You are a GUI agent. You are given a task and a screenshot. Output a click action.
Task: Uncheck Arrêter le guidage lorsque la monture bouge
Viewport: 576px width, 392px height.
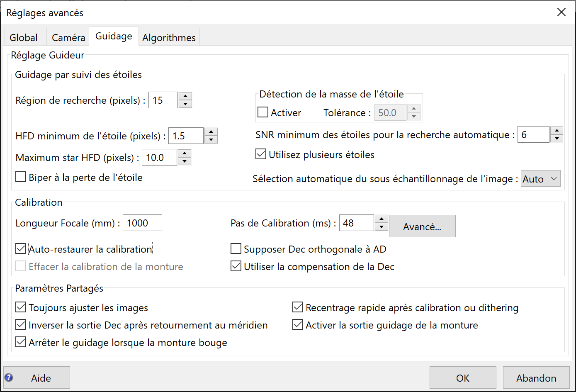pyautogui.click(x=21, y=342)
